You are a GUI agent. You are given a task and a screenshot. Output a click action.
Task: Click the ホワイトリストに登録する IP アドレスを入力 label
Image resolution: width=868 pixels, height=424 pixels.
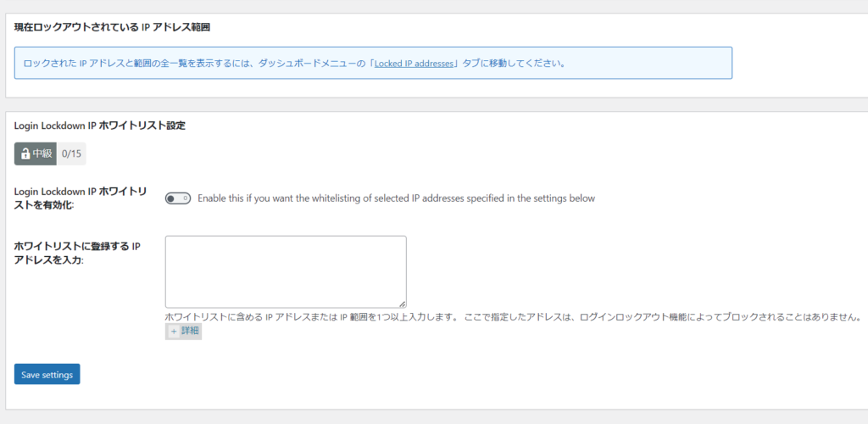76,252
